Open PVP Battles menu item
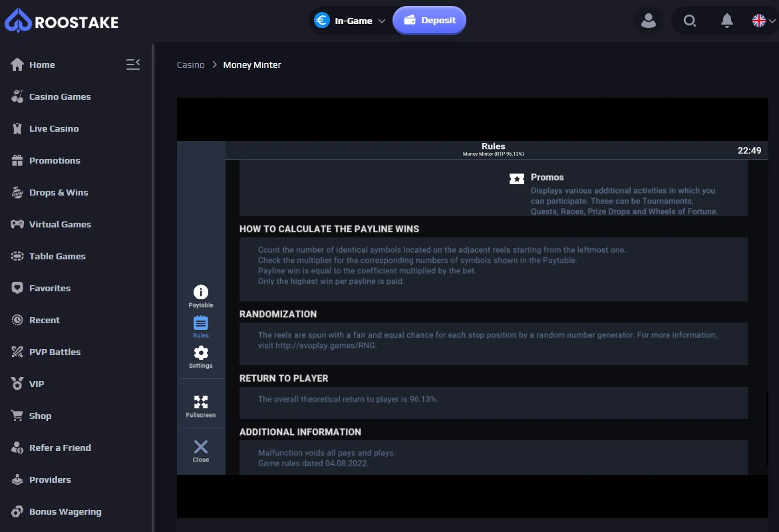The height and width of the screenshot is (532, 779). point(55,352)
